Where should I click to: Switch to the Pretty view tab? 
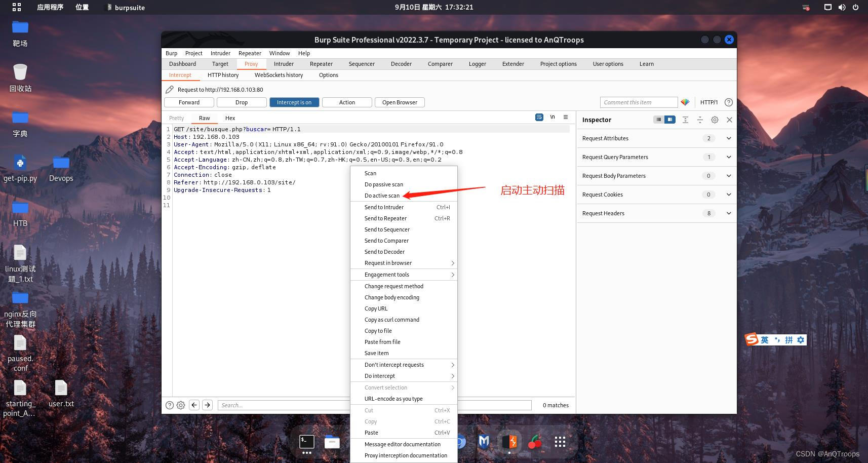click(176, 118)
